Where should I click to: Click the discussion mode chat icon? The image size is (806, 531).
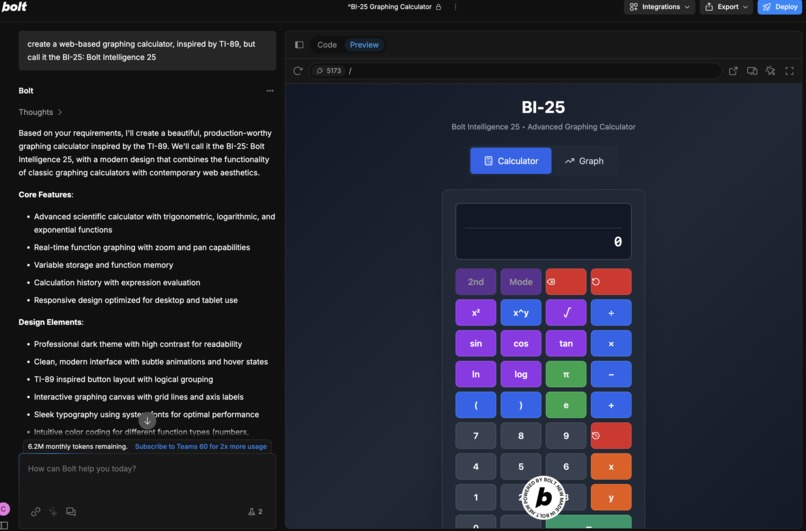tap(71, 511)
